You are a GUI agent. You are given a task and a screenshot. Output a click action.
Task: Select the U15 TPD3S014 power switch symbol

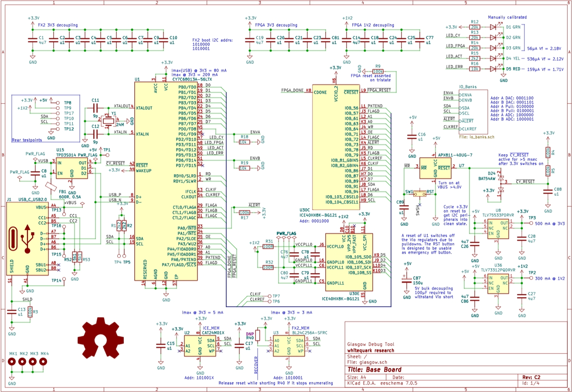(72, 168)
